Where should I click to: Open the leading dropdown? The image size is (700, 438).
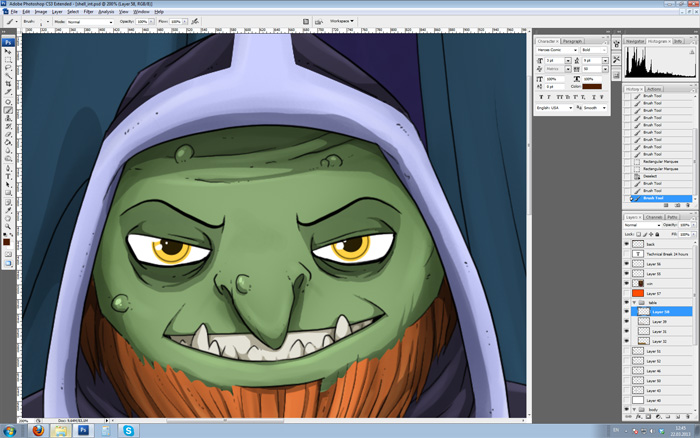[605, 60]
